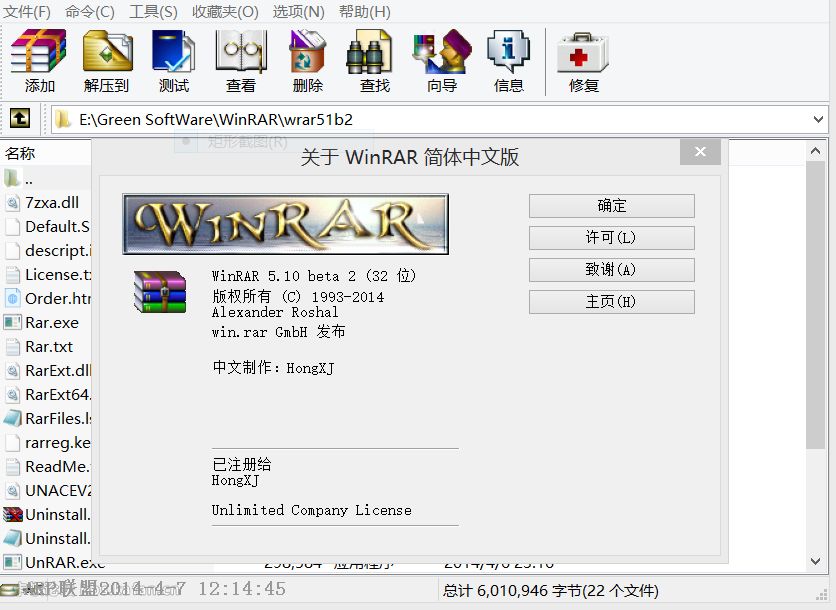The height and width of the screenshot is (610, 836).
Task: Click the License 许可(L) button
Action: (x=612, y=238)
